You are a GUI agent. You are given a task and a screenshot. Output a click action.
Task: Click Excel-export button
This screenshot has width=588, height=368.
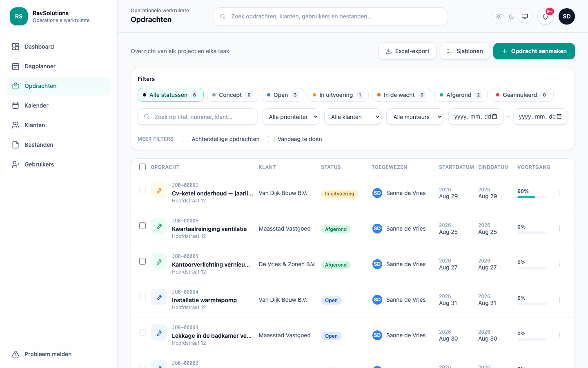[x=408, y=51]
